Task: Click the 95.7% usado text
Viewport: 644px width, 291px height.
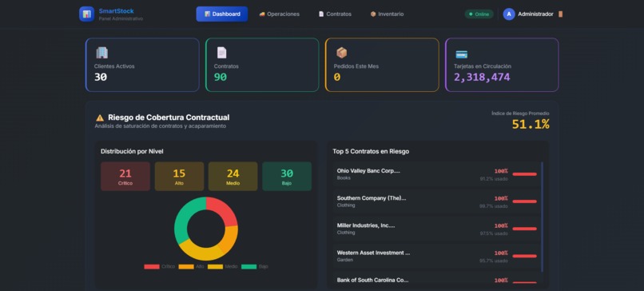Action: [494, 261]
